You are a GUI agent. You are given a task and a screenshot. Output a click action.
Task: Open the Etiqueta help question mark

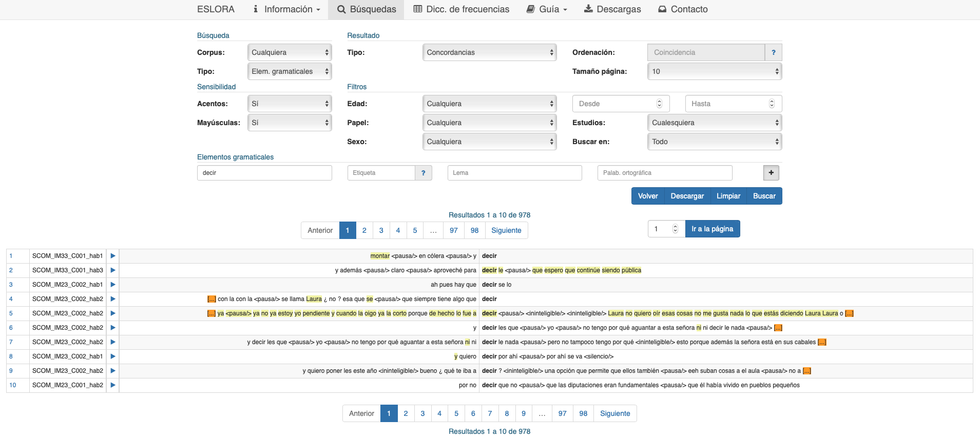(423, 173)
